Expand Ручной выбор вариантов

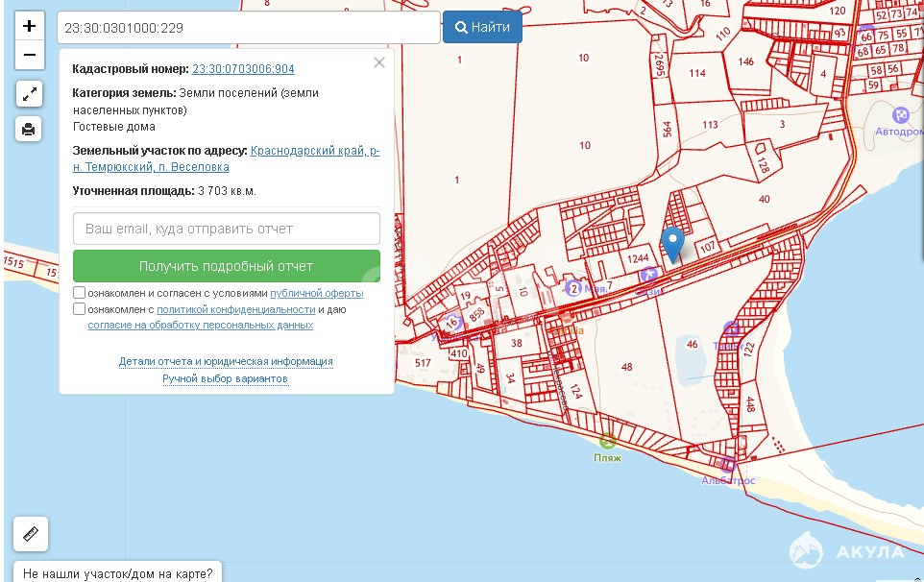(x=226, y=378)
